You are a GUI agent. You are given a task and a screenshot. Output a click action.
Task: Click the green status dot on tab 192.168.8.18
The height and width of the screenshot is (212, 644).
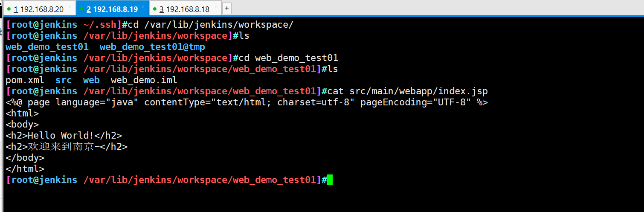155,9
